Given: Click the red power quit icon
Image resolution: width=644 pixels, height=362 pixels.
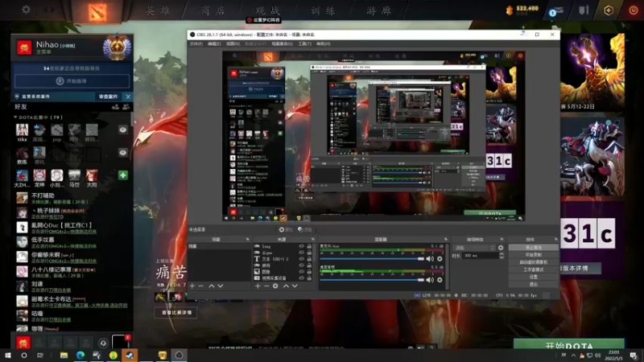Looking at the screenshot, I should click(634, 10).
